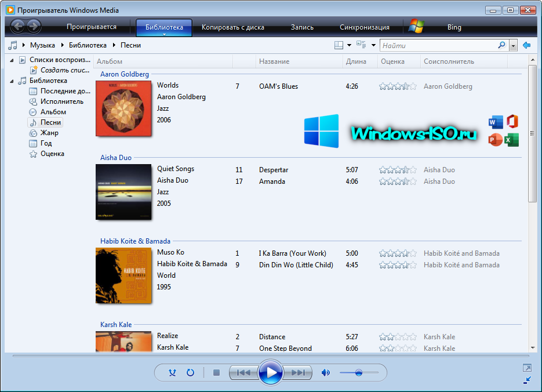Screen dimensions: 542x392
Task: Sort by the Оценка column header
Action: pos(399,61)
